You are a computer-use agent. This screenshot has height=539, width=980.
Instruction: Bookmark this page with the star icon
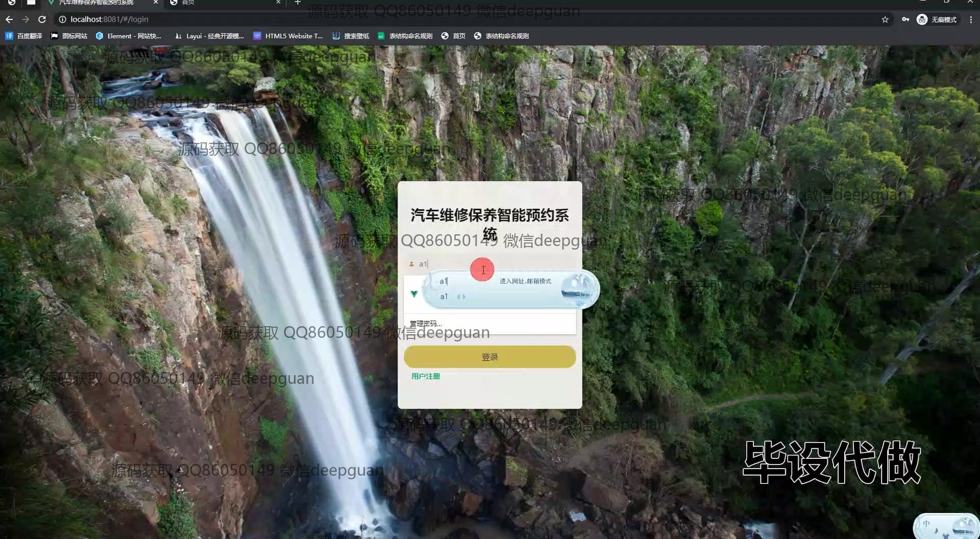pos(885,19)
